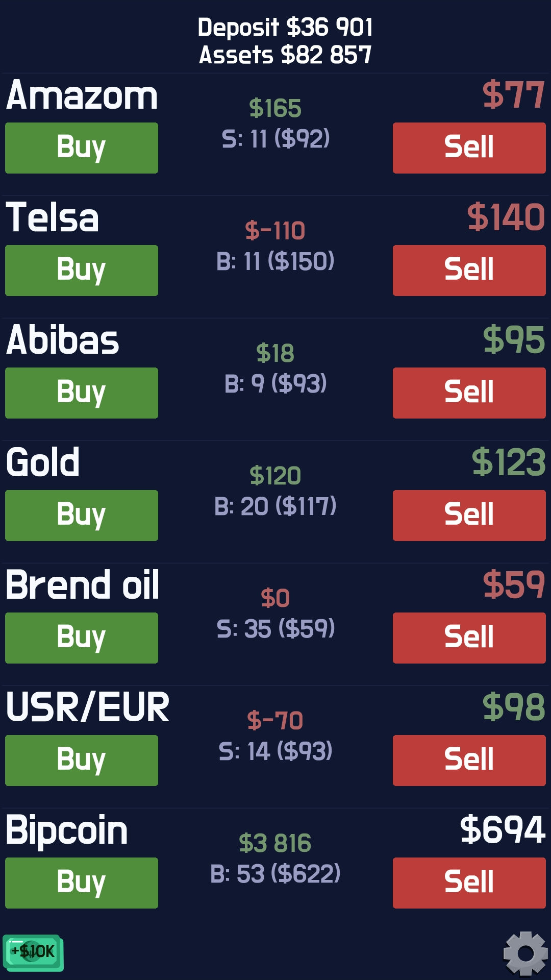The image size is (551, 980).
Task: Buy Gold
Action: [82, 516]
